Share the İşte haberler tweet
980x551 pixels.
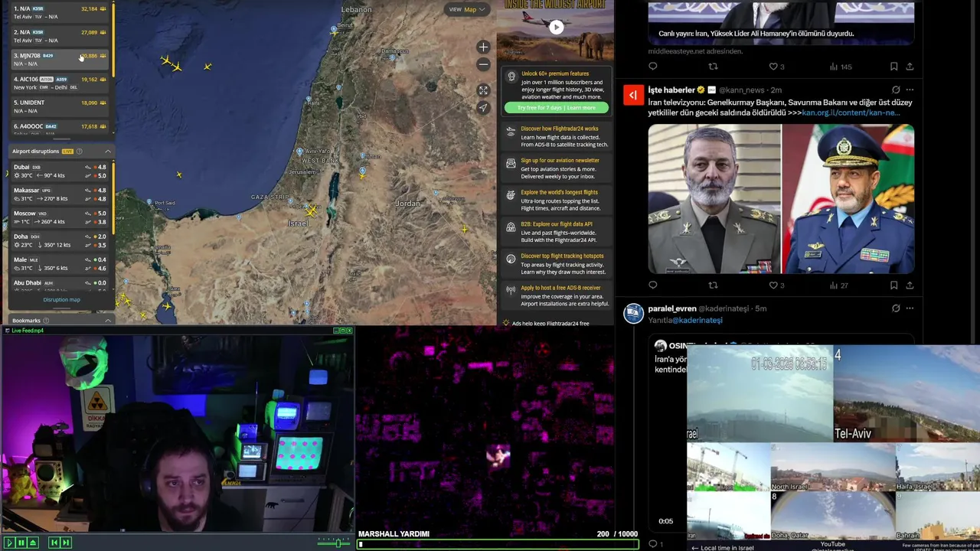click(x=910, y=285)
